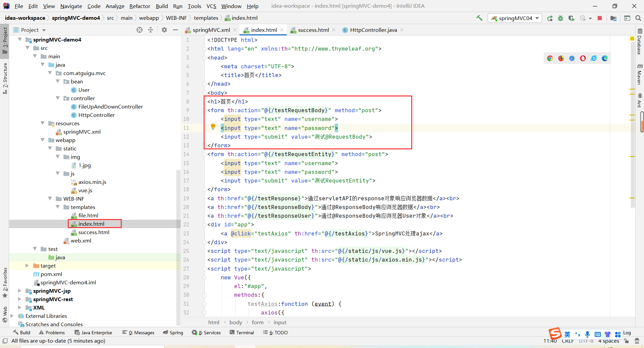Collapse the templates folder node
This screenshot has width=644, height=348.
58,207
